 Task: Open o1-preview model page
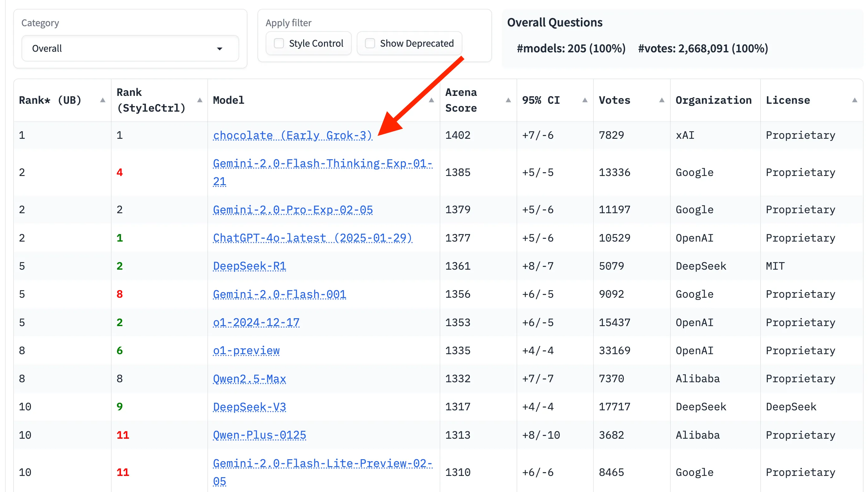click(x=246, y=350)
